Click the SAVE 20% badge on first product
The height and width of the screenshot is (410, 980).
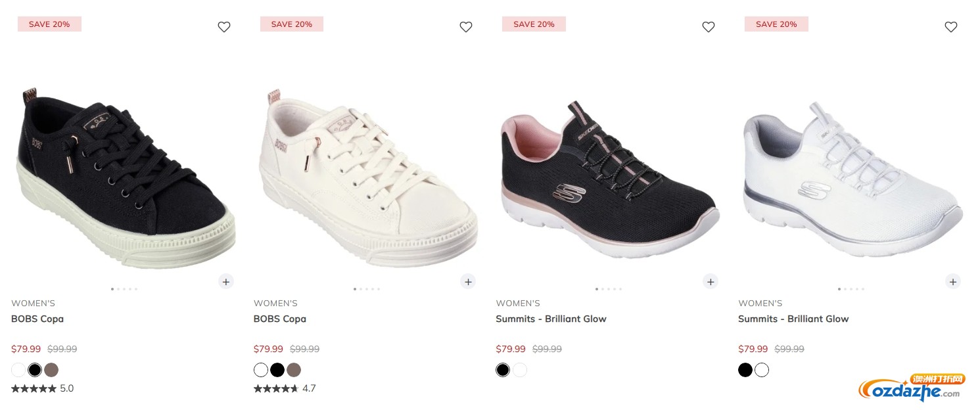pos(49,24)
